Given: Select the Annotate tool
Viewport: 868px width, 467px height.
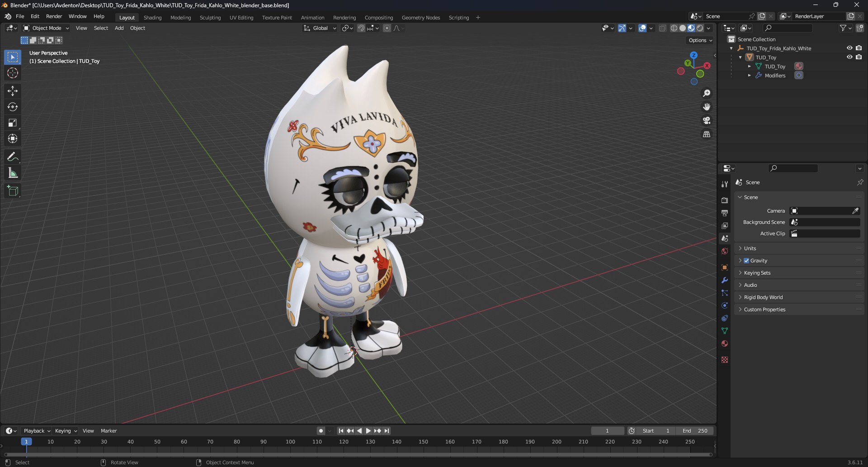Looking at the screenshot, I should coord(13,157).
